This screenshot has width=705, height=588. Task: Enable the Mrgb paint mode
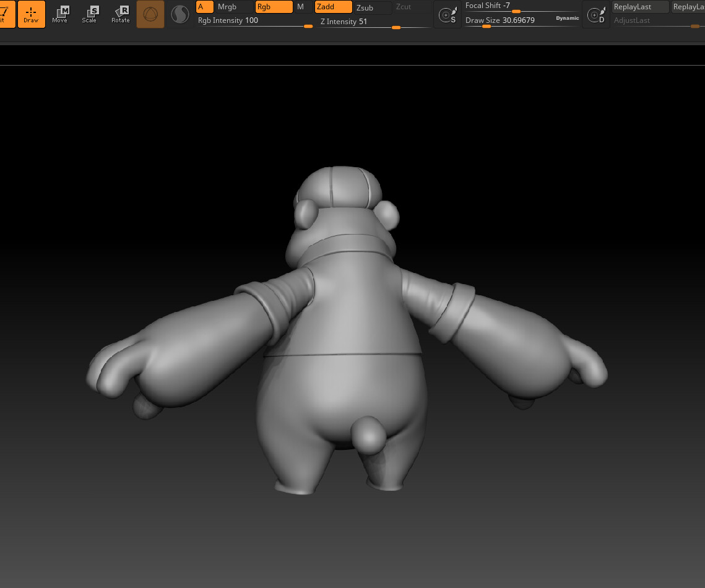coord(234,7)
